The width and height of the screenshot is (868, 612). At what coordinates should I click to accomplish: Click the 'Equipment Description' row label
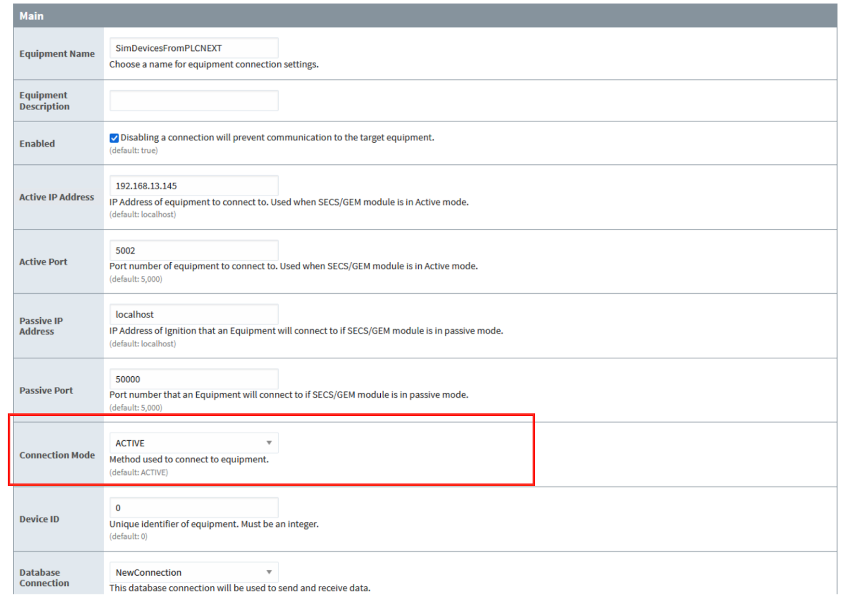point(44,101)
